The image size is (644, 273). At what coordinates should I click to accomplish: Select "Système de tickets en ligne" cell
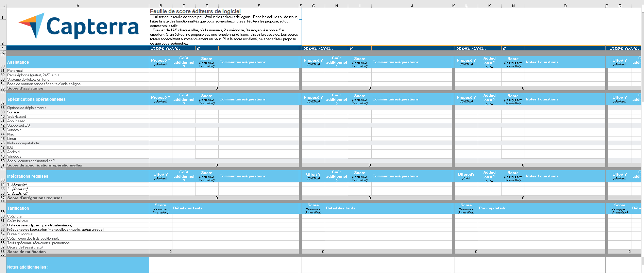(78, 79)
